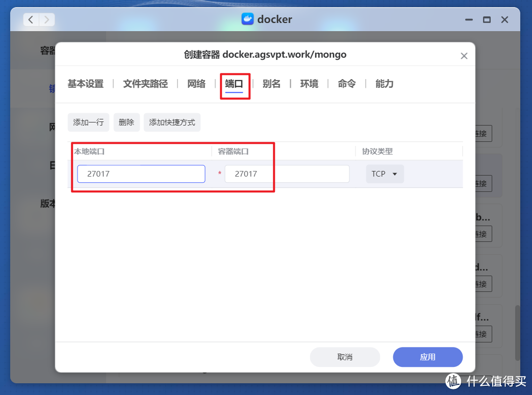
Task: Click the back navigation arrow
Action: (x=31, y=19)
